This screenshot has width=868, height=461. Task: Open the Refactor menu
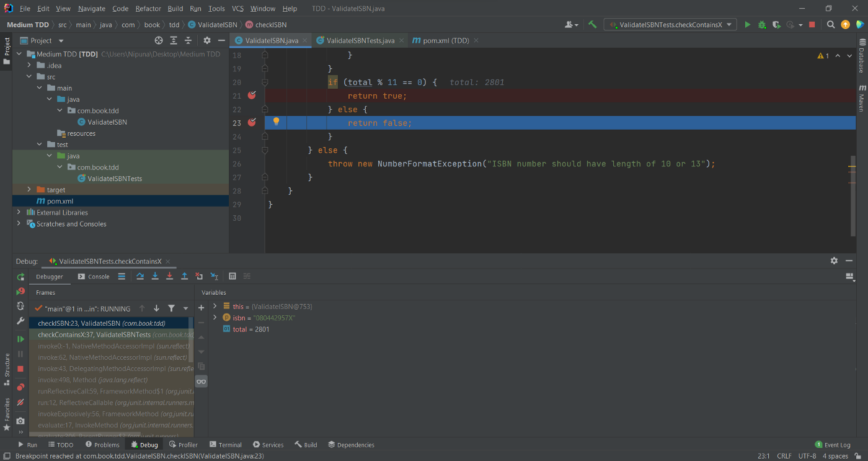tap(148, 9)
